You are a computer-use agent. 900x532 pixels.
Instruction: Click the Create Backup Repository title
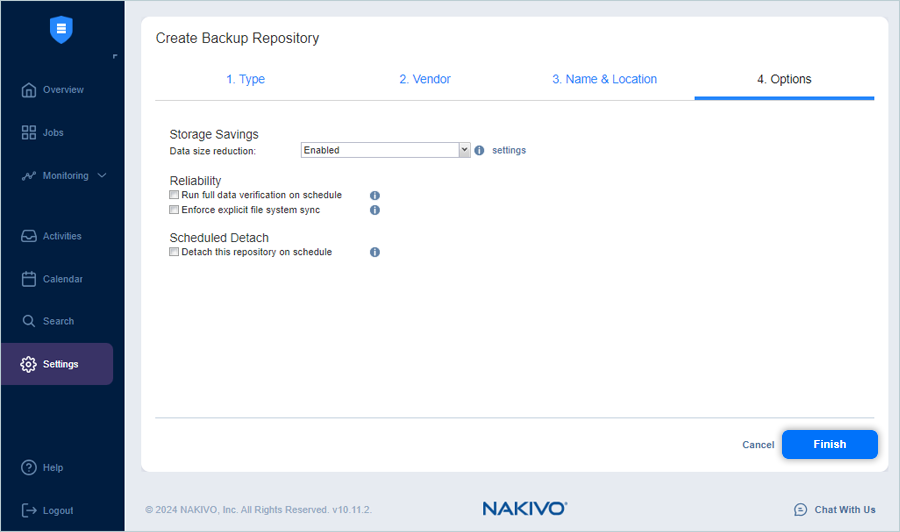click(237, 38)
